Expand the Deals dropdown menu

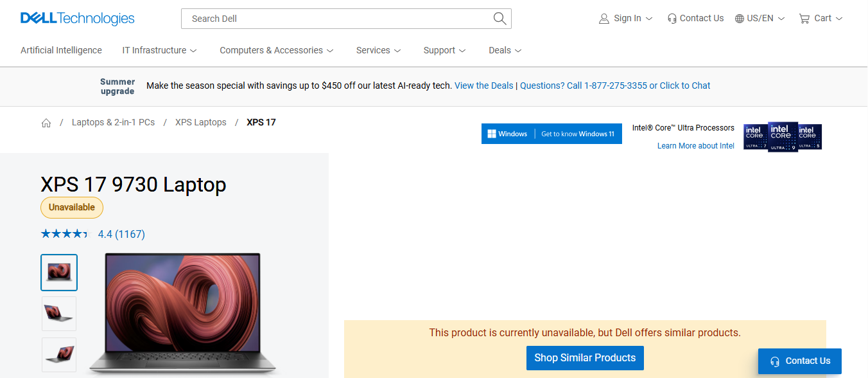click(x=505, y=50)
